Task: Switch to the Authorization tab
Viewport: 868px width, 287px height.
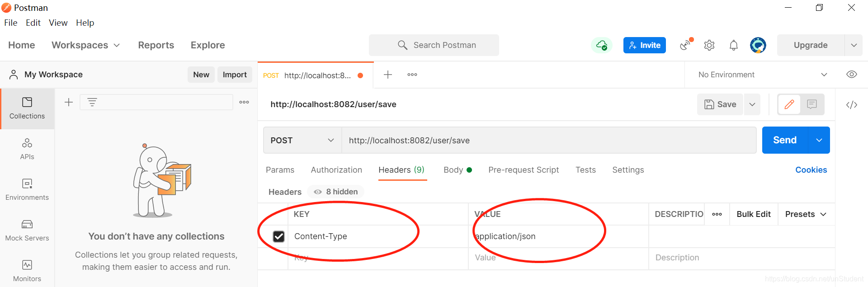Action: pyautogui.click(x=336, y=170)
